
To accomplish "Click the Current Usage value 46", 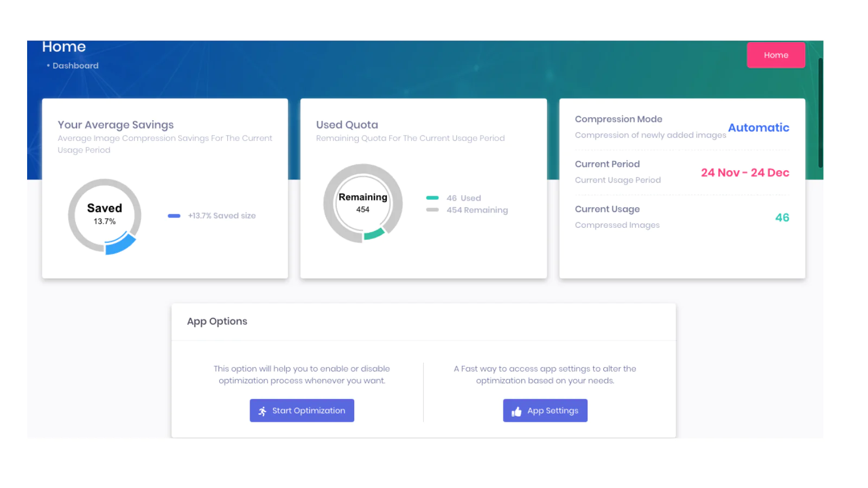I will click(x=782, y=217).
